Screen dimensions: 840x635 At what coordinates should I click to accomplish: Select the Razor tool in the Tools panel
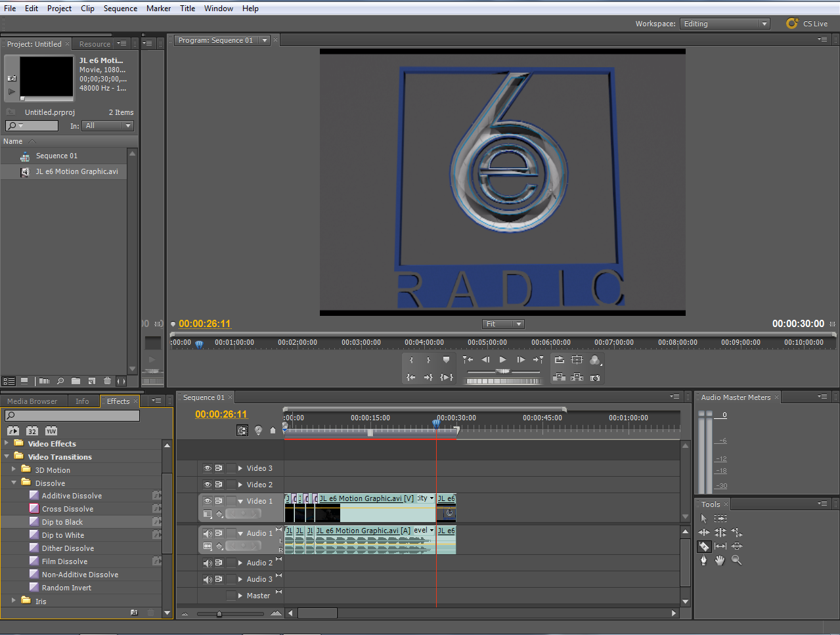[704, 546]
